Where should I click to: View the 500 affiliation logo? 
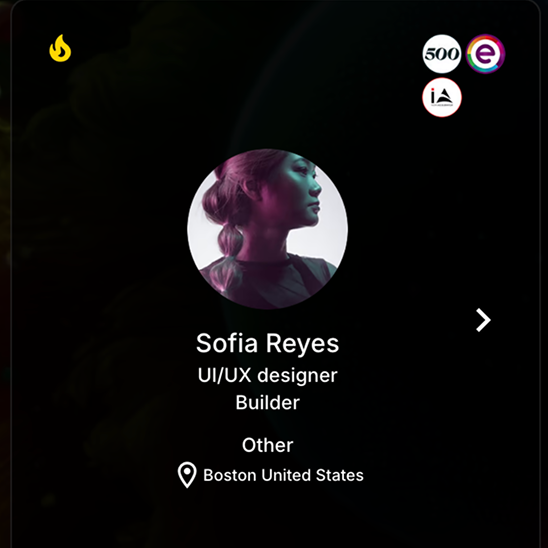click(x=442, y=54)
